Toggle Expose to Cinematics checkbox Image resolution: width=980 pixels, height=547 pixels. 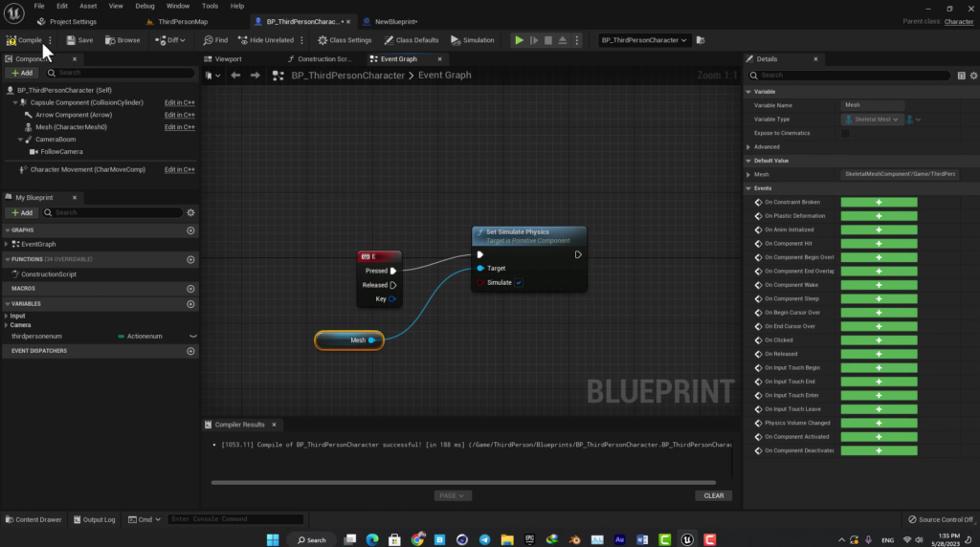(845, 133)
